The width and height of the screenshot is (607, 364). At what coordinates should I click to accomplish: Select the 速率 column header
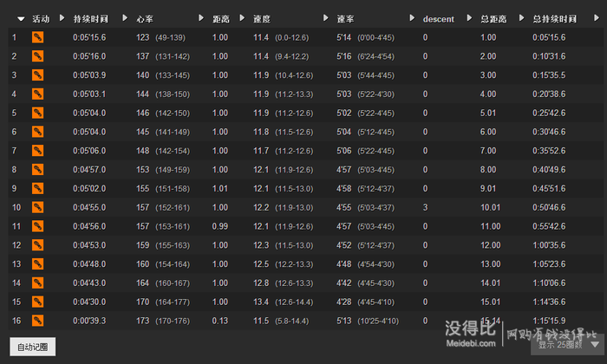coord(345,18)
